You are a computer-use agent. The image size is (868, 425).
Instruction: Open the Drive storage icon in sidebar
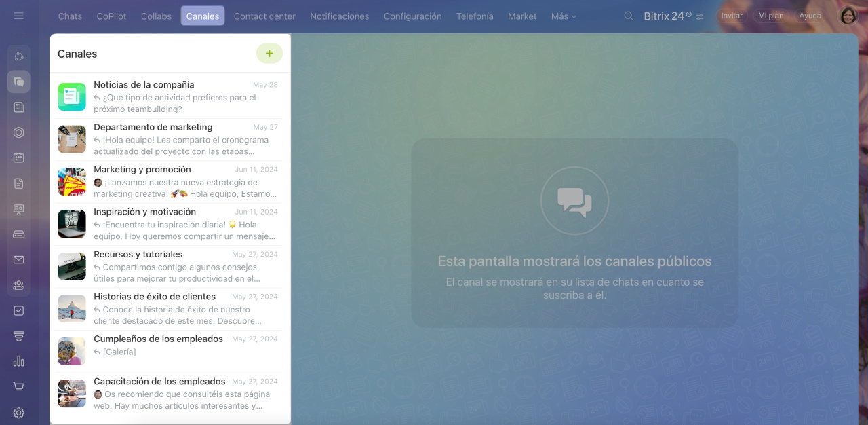[x=19, y=234]
